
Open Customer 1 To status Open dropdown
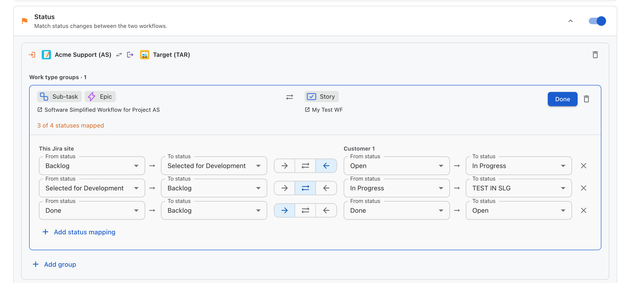519,210
